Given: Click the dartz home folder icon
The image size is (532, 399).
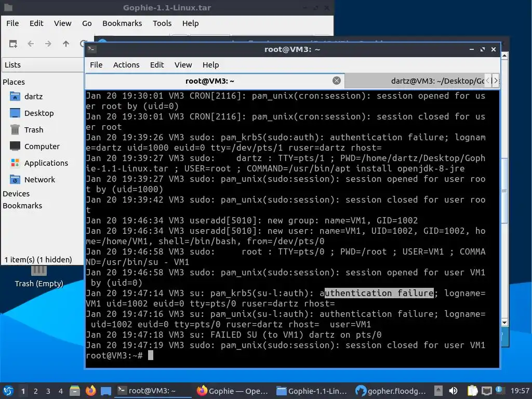Looking at the screenshot, I should click(x=15, y=96).
